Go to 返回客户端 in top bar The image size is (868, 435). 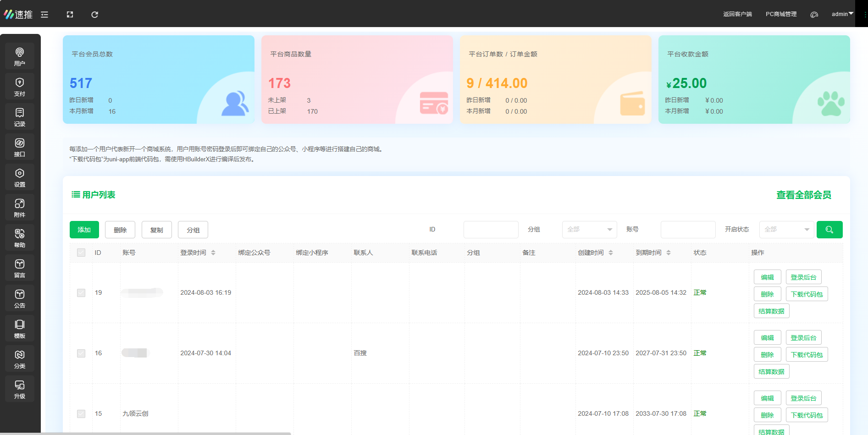(x=737, y=14)
